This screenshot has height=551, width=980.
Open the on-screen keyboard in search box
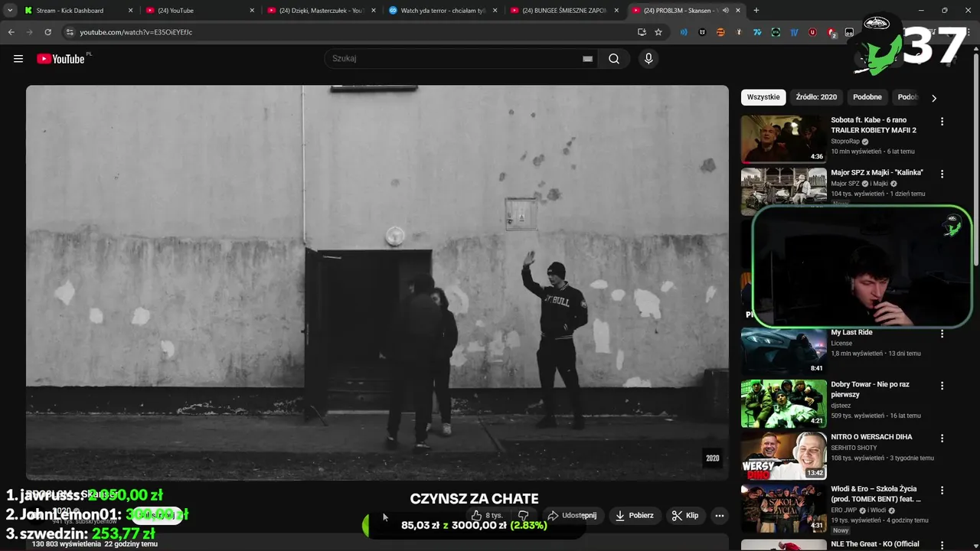click(587, 59)
